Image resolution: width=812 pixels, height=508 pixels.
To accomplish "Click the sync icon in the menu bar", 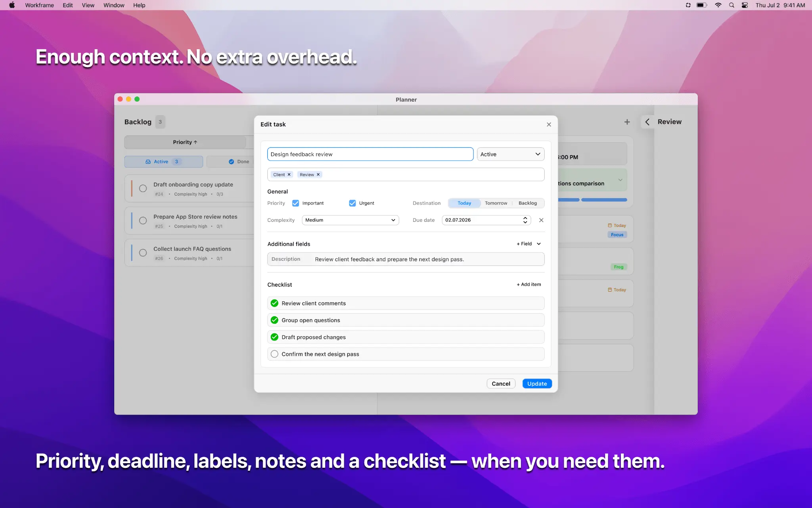I will pos(688,5).
